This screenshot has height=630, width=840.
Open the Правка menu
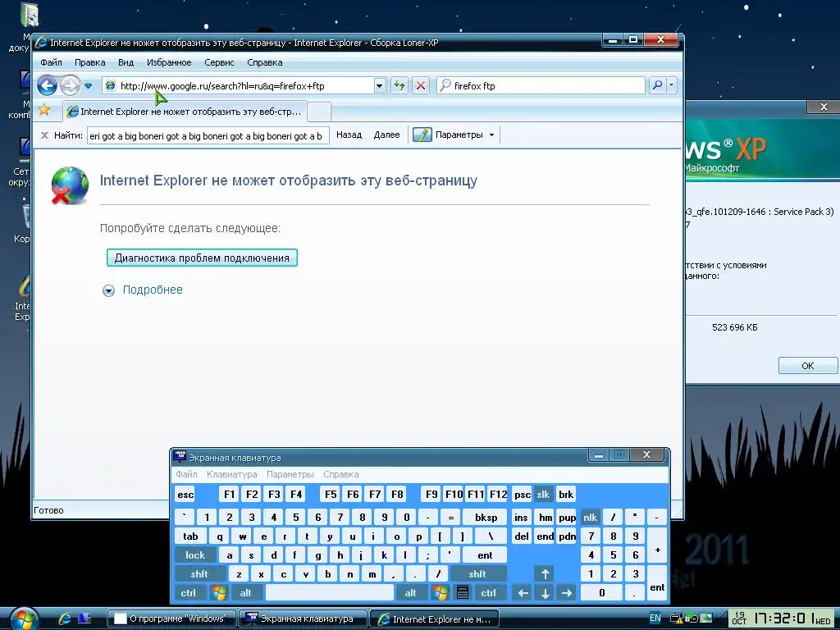(89, 62)
